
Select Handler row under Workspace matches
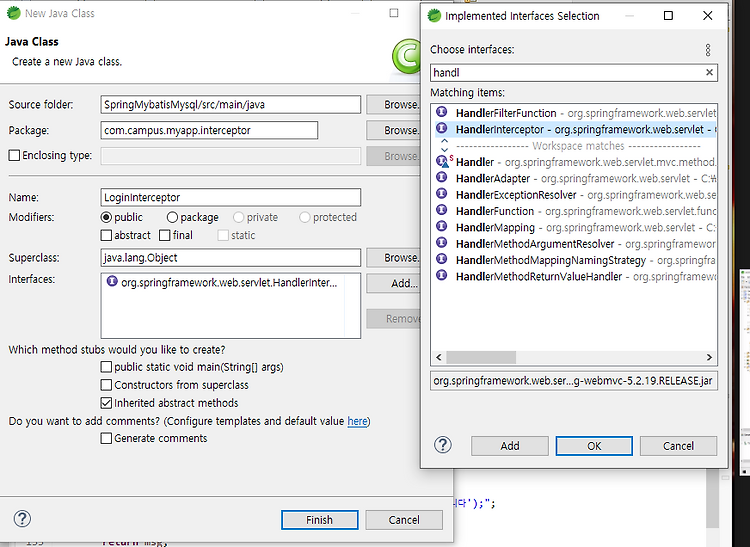tap(576, 162)
